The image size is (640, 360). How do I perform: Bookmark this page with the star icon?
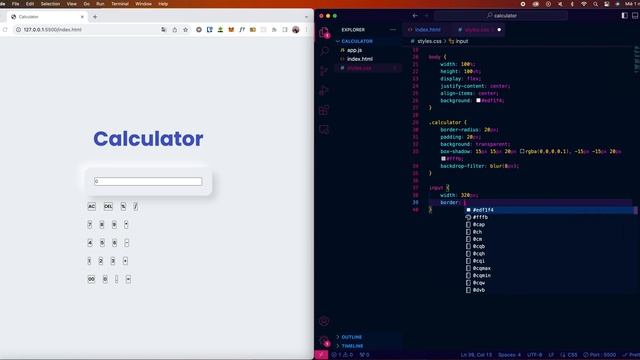pos(186,30)
